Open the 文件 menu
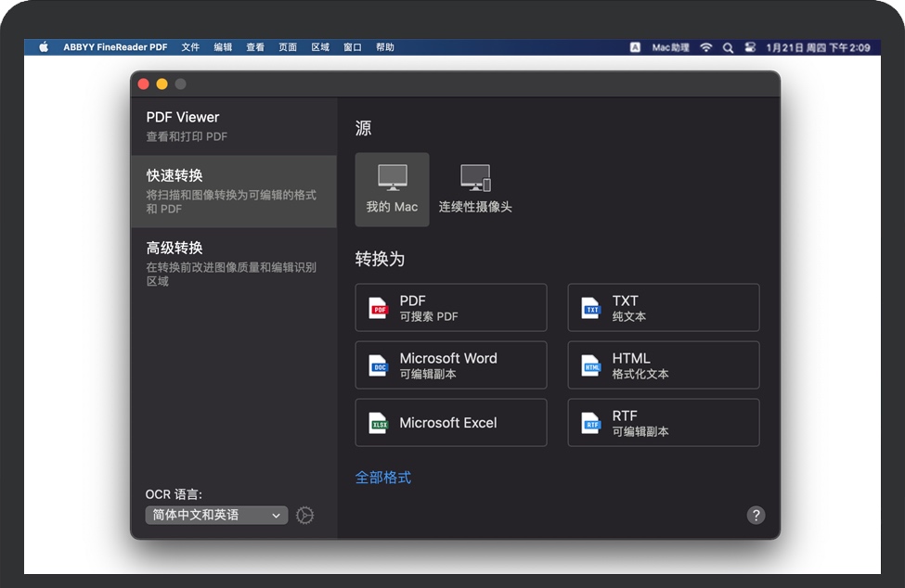Screen dimensions: 905x588 coord(190,47)
